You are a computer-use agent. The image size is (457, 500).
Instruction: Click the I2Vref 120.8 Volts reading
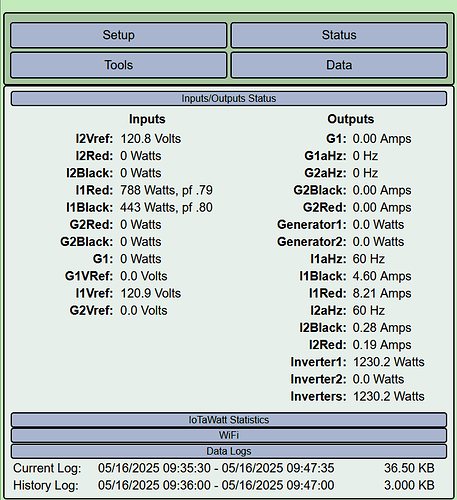pyautogui.click(x=150, y=139)
